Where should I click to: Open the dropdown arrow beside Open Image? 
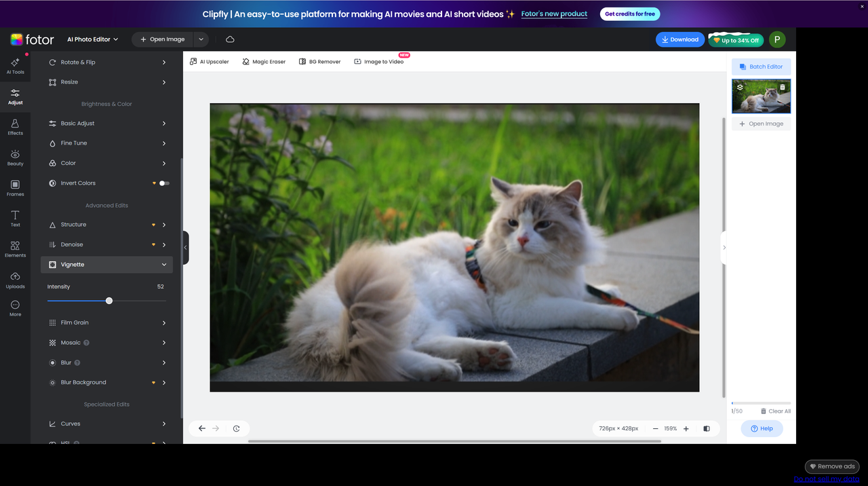[201, 39]
